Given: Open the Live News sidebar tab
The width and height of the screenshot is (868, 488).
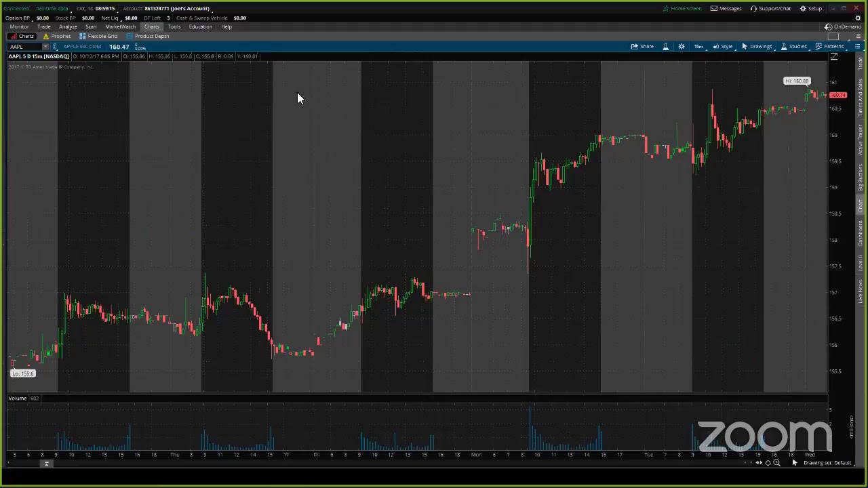Looking at the screenshot, I should coord(861,291).
